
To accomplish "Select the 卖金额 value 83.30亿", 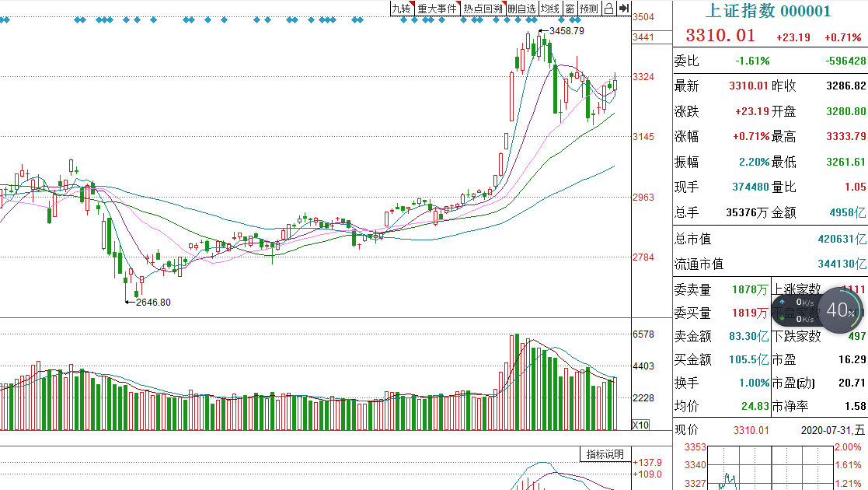I will 749,336.
